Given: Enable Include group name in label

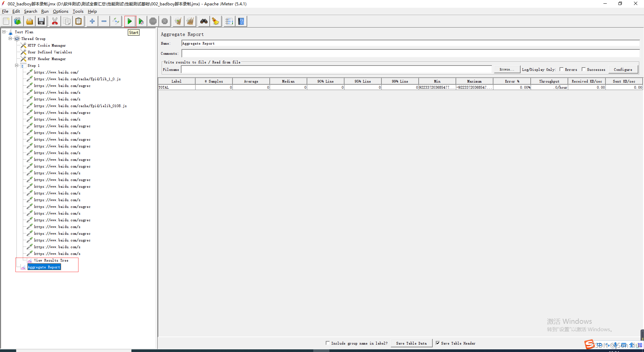Looking at the screenshot, I should (328, 343).
